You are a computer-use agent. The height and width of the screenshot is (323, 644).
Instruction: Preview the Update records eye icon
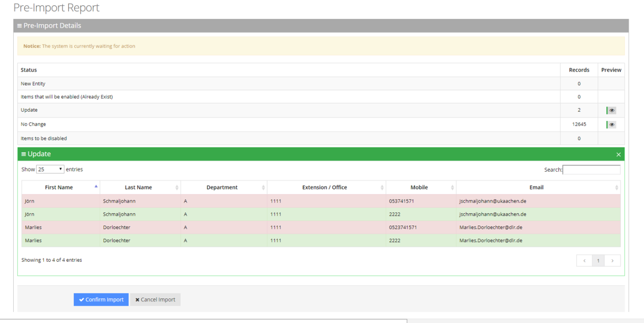point(611,110)
